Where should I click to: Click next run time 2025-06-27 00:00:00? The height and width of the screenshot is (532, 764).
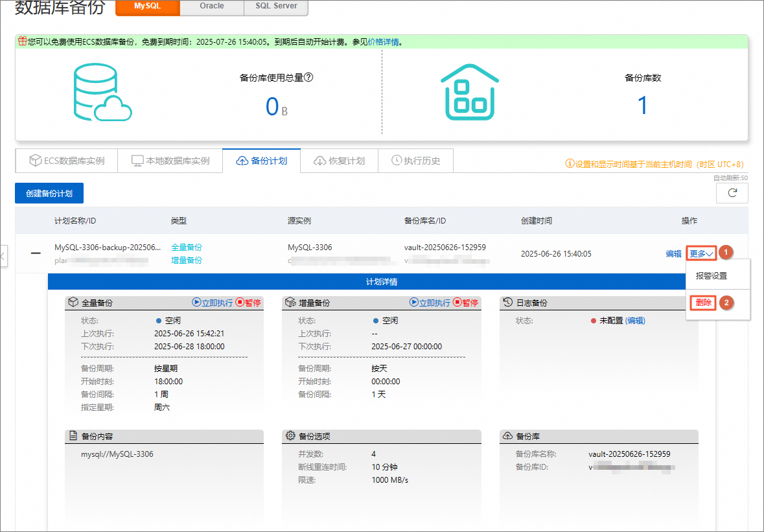406,347
